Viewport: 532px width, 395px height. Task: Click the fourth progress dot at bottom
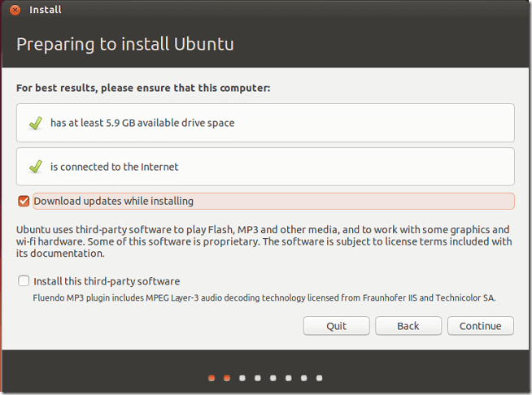tap(258, 378)
